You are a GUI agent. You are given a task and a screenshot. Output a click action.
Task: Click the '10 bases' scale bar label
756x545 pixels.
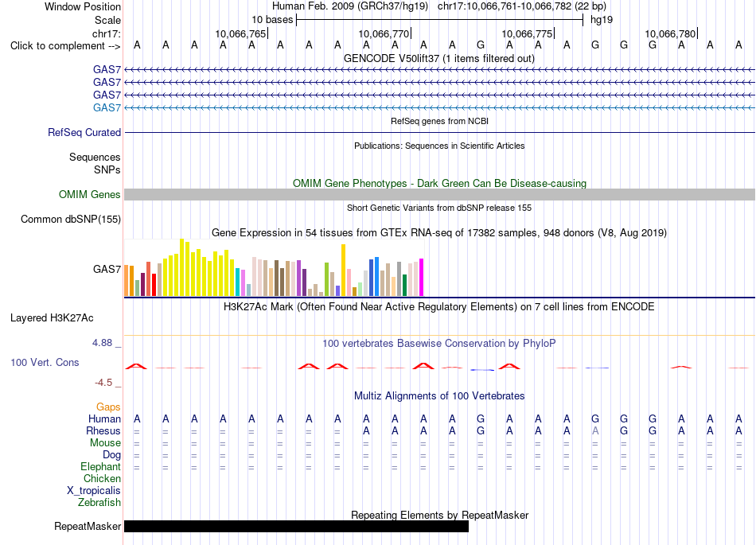click(x=272, y=20)
